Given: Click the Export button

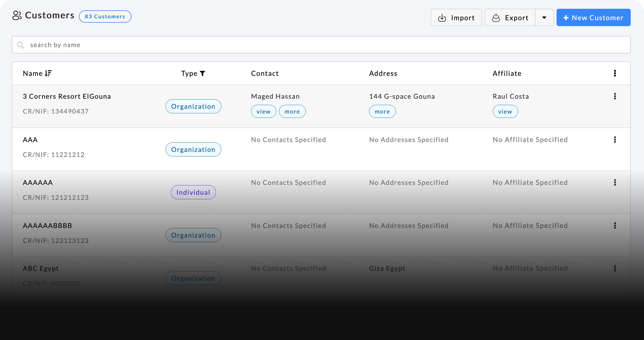Looking at the screenshot, I should point(510,18).
